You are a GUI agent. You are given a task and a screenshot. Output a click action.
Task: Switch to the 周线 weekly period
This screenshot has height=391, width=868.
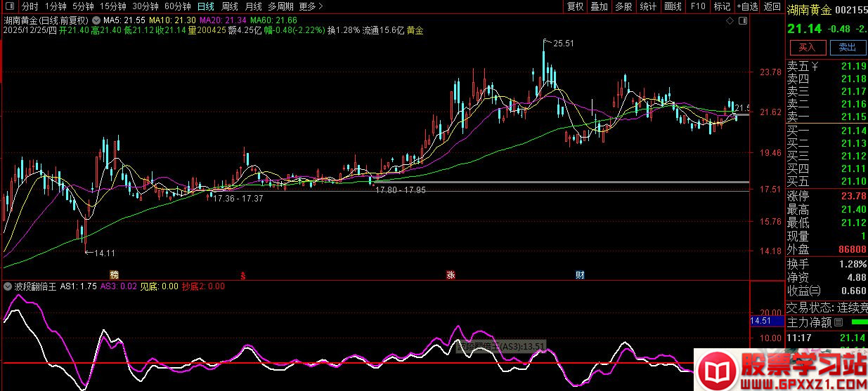click(x=230, y=7)
